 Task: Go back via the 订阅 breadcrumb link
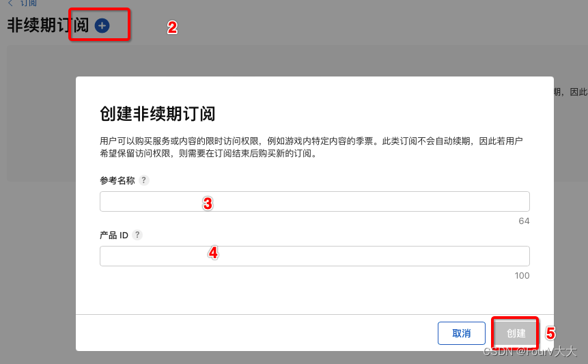23,3
